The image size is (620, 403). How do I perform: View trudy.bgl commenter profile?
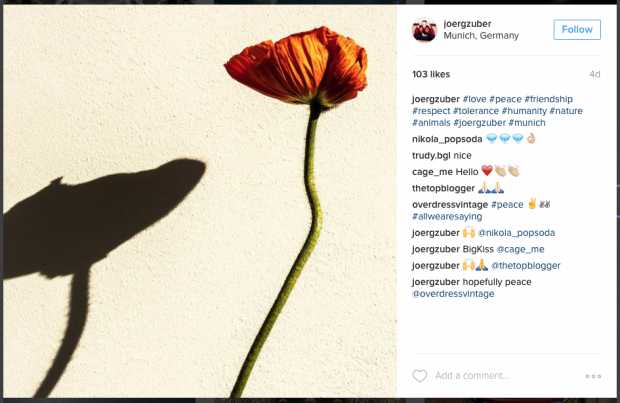tap(431, 155)
